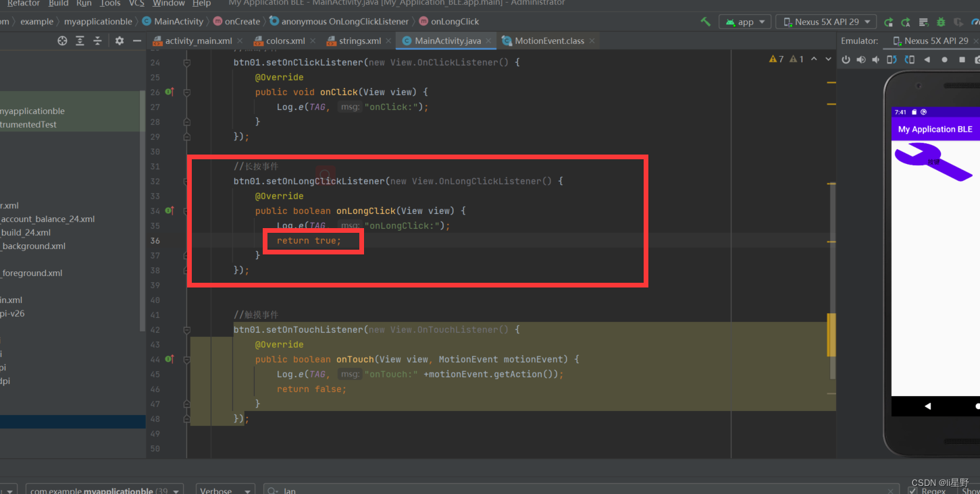The width and height of the screenshot is (980, 494).
Task: Collapse the code fold at line 34
Action: [187, 211]
